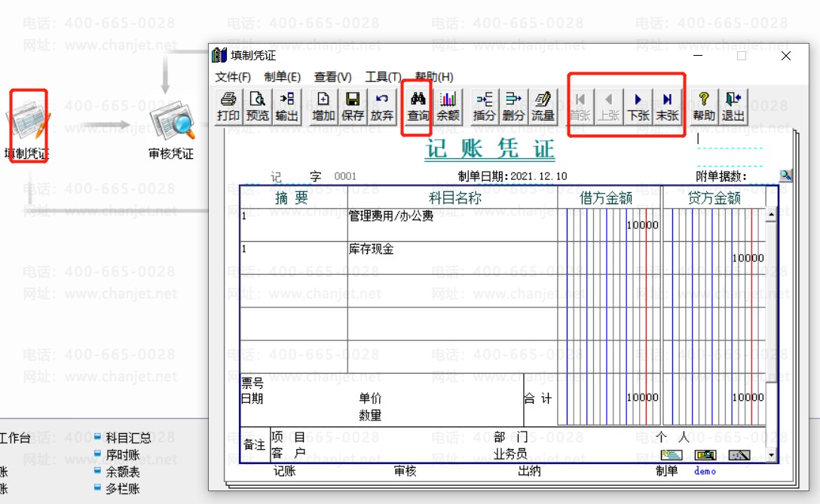Jump to the last voucher 末张
Viewport: 820px width, 504px height.
point(667,107)
